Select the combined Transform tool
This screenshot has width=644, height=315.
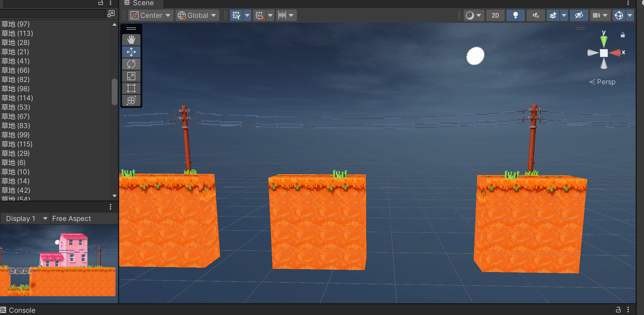pyautogui.click(x=131, y=100)
